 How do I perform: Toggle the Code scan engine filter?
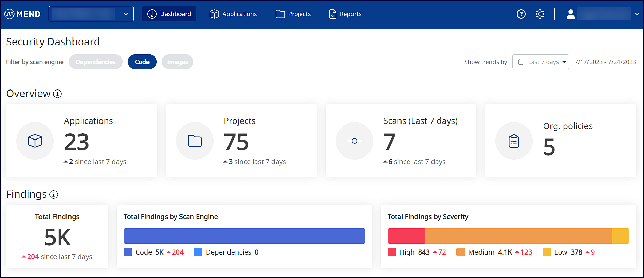pyautogui.click(x=142, y=62)
